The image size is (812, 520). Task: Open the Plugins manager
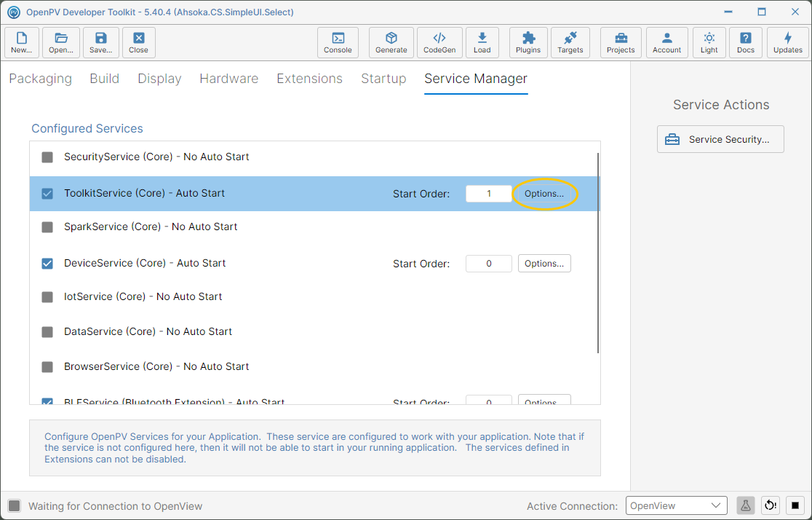[x=528, y=42]
